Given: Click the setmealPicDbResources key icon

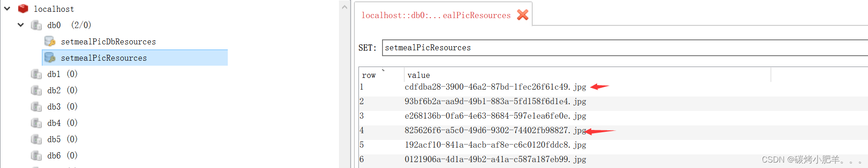Looking at the screenshot, I should pos(50,41).
